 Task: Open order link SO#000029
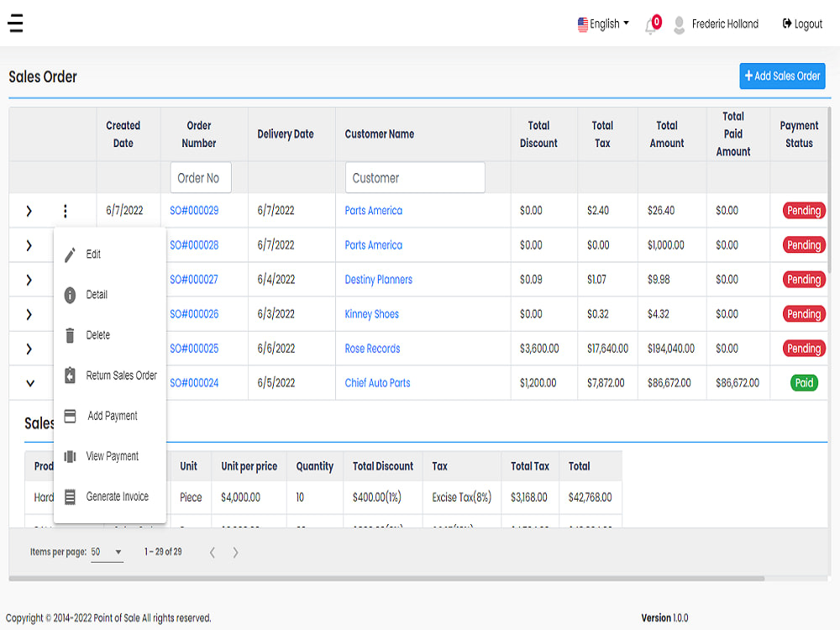pyautogui.click(x=194, y=211)
